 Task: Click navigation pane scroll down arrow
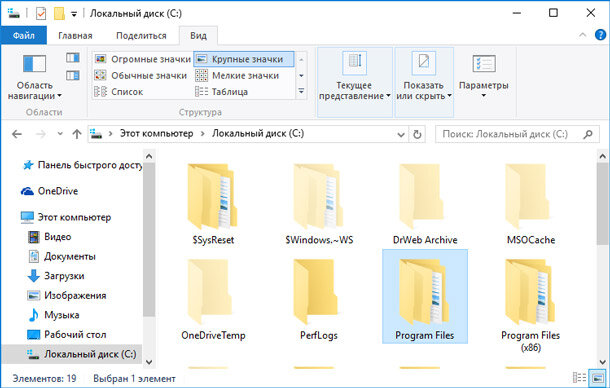[149, 362]
